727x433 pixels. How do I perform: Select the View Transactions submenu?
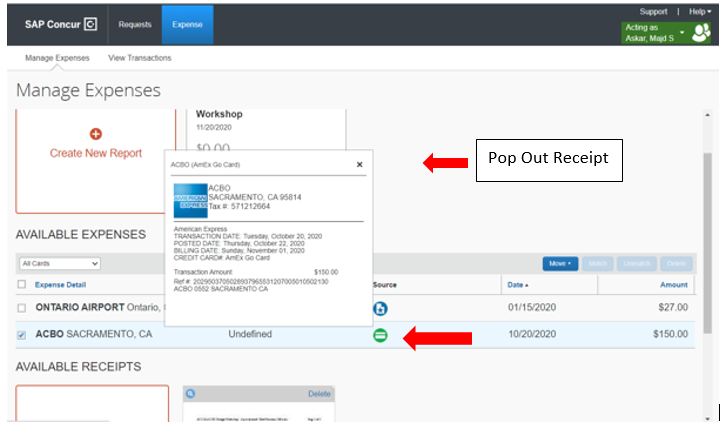(140, 58)
